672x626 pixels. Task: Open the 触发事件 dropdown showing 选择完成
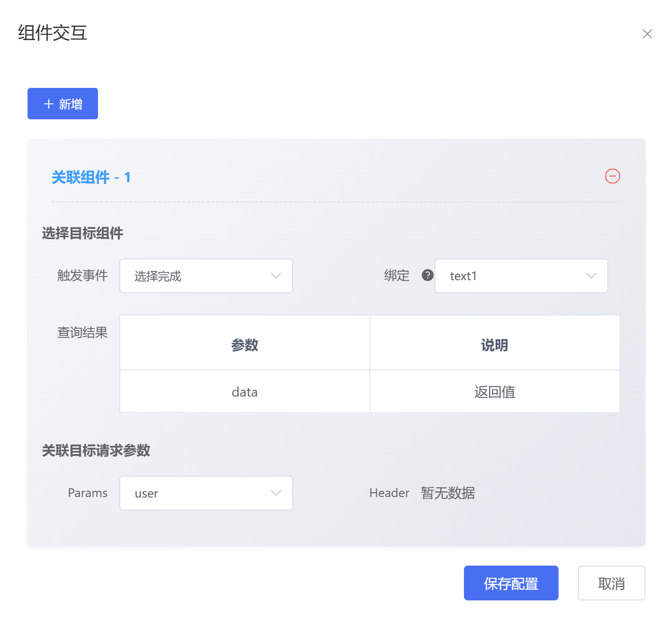[x=206, y=276]
